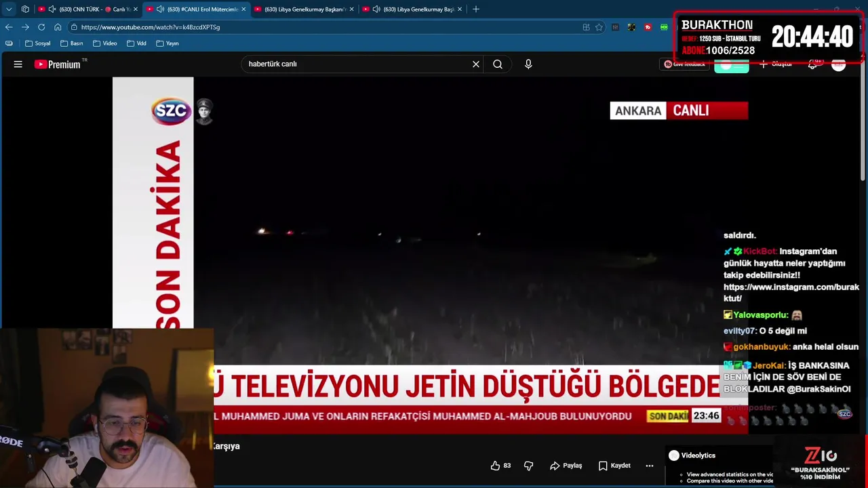Image resolution: width=868 pixels, height=488 pixels.
Task: Click the split screen icon in address bar
Action: 586,27
